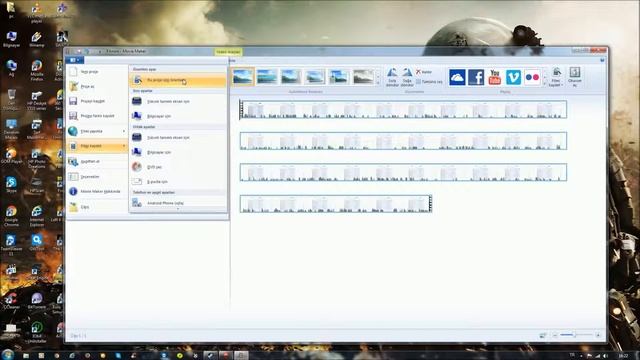Click Oturum aç sign-in button
The image size is (640, 360).
click(x=575, y=78)
